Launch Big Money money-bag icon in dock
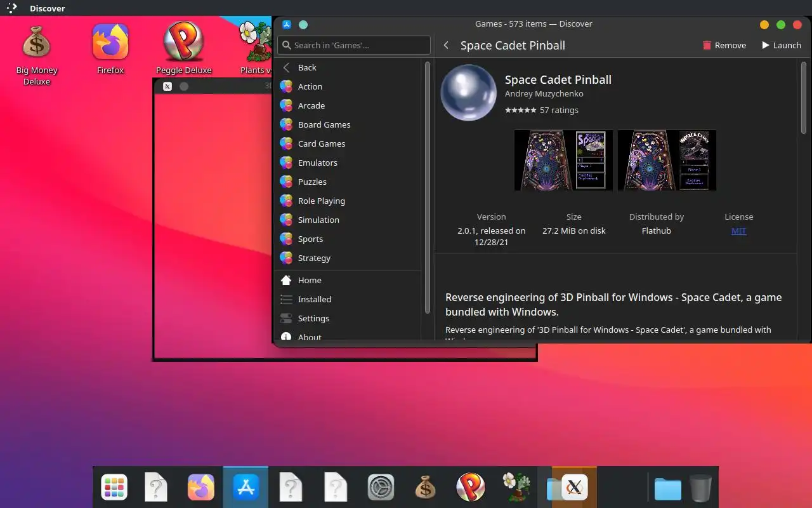This screenshot has height=508, width=812. click(426, 488)
